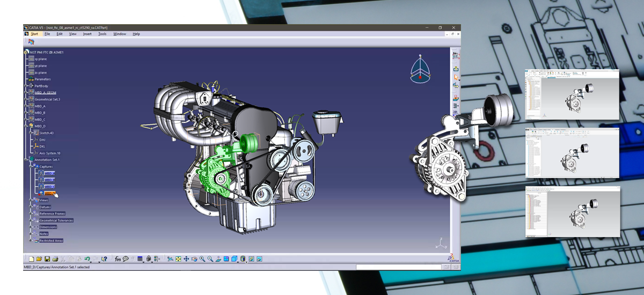Click the middle thumbnail screenshot on the right
This screenshot has height=295, width=644.
click(573, 153)
